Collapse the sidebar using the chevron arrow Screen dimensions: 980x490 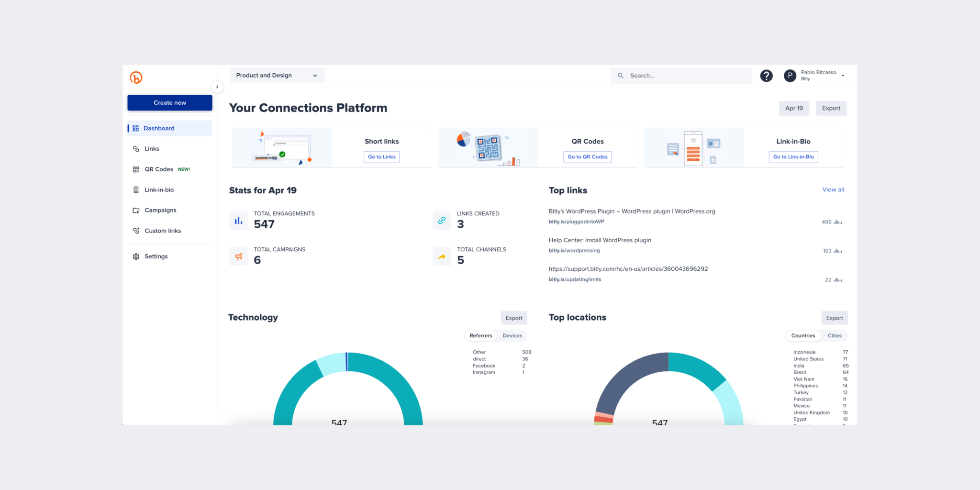click(x=218, y=87)
